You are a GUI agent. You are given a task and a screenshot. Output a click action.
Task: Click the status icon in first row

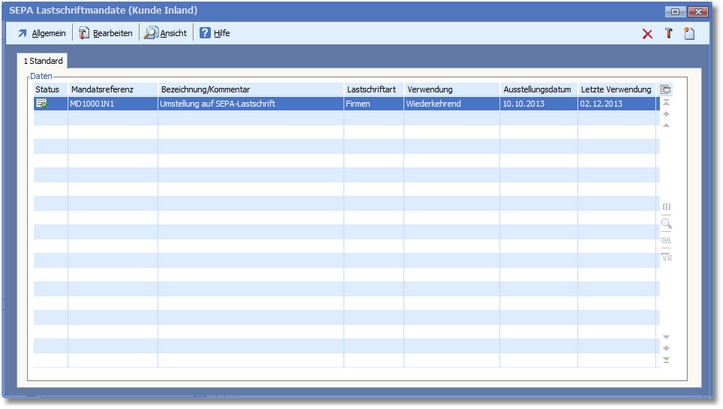click(x=42, y=103)
